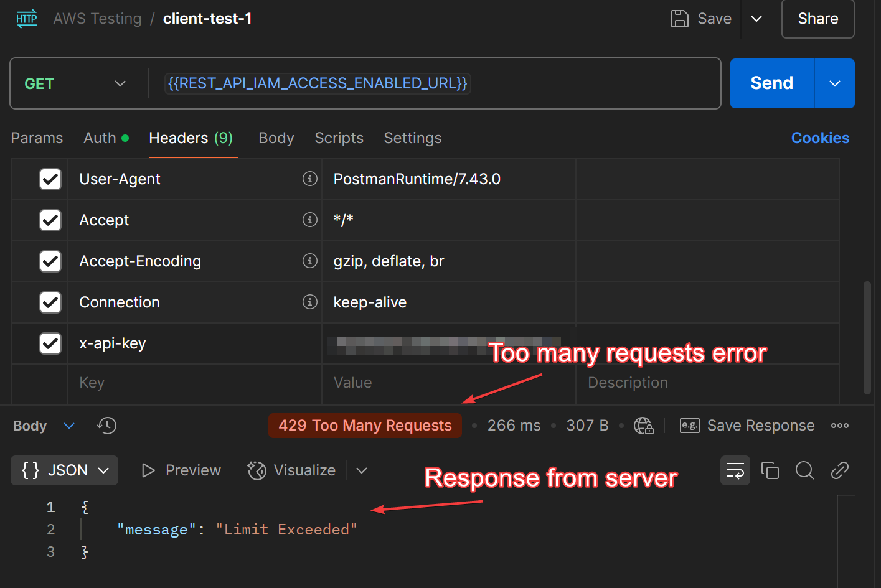This screenshot has width=881, height=588.
Task: Disable the x-api-key header checkbox
Action: [x=50, y=343]
